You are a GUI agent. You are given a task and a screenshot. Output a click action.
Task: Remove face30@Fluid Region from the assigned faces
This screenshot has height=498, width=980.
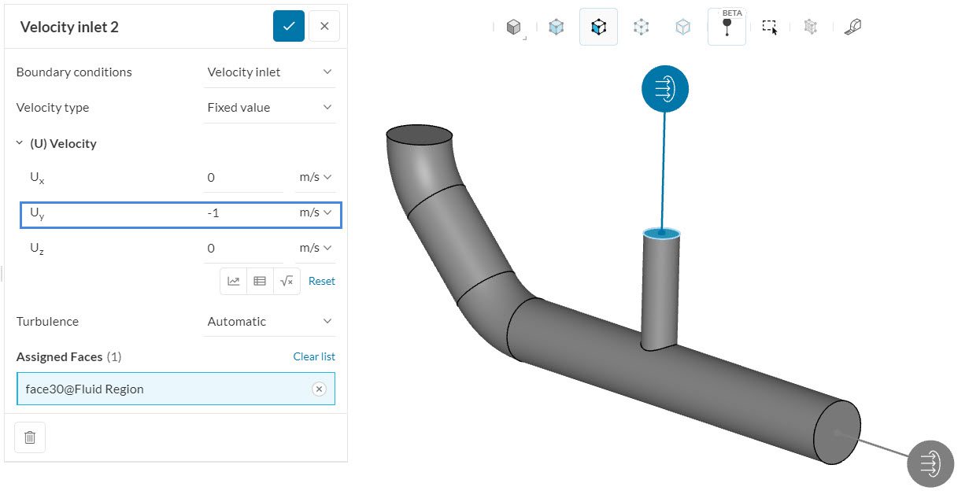click(x=319, y=389)
